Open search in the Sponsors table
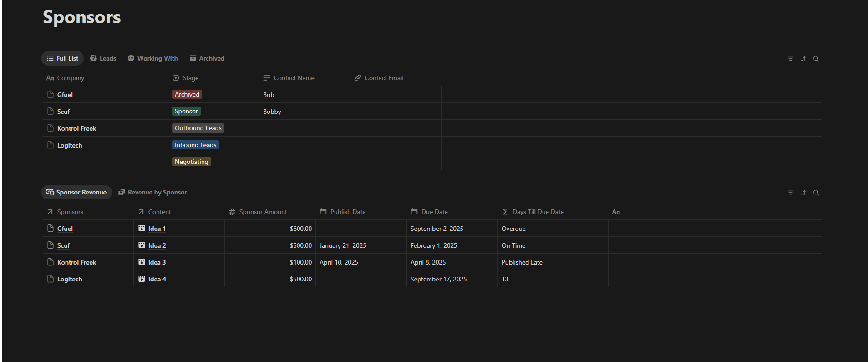The height and width of the screenshot is (362, 868). pyautogui.click(x=816, y=59)
